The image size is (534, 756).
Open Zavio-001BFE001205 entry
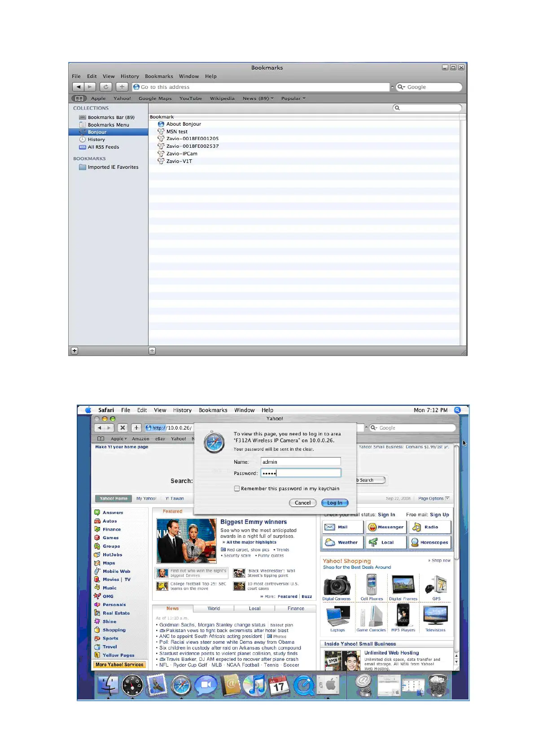192,139
